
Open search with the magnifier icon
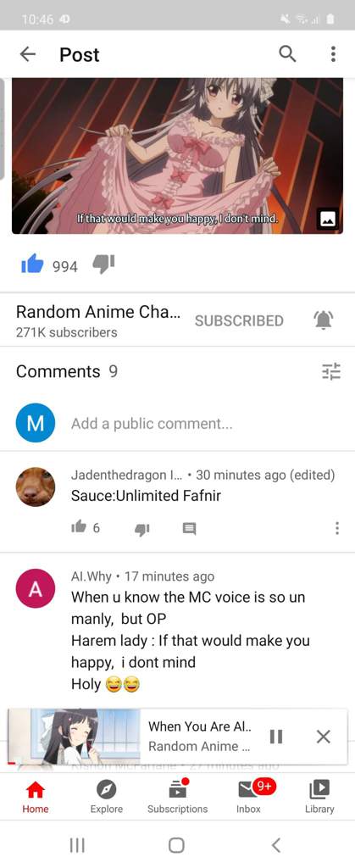[x=287, y=54]
